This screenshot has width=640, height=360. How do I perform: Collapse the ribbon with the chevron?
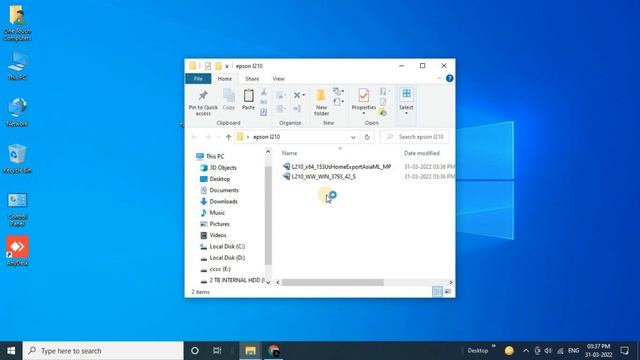[x=439, y=78]
